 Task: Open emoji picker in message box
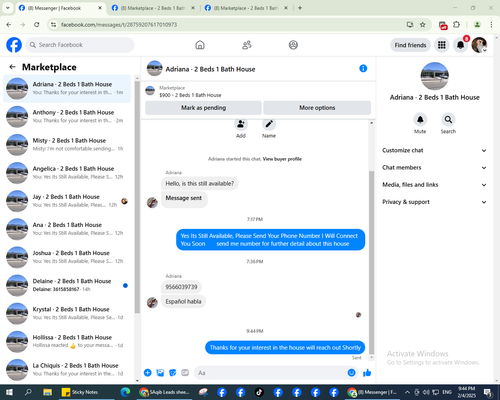click(x=351, y=373)
